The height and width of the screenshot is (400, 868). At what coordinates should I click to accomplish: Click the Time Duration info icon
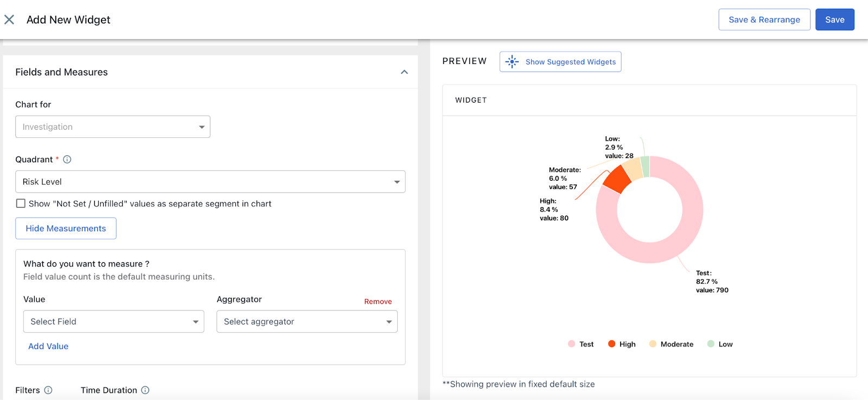pos(145,390)
